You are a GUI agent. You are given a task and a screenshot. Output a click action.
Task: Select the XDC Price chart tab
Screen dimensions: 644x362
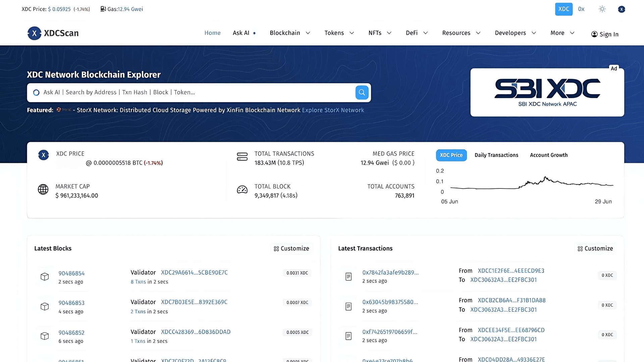click(451, 155)
